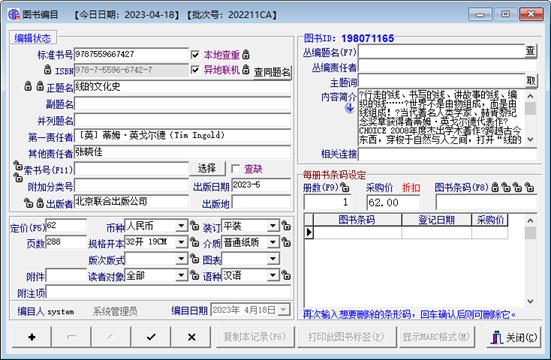Expand the 规格开本 dropdown list

coord(181,242)
